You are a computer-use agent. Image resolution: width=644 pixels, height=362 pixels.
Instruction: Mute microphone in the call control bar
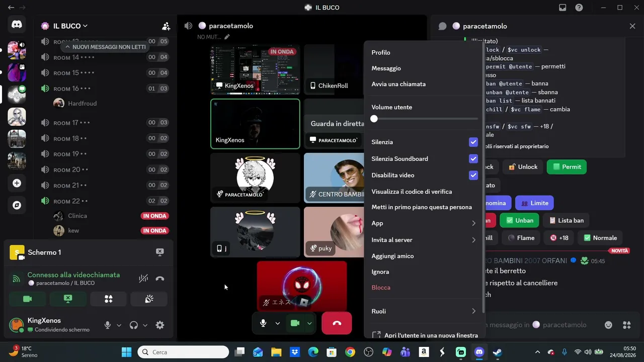263,323
